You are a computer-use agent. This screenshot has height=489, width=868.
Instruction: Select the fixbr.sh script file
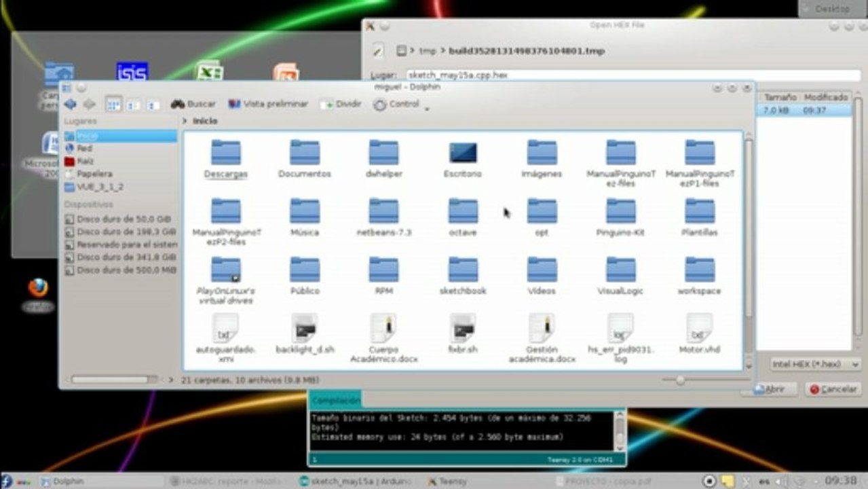pyautogui.click(x=463, y=334)
